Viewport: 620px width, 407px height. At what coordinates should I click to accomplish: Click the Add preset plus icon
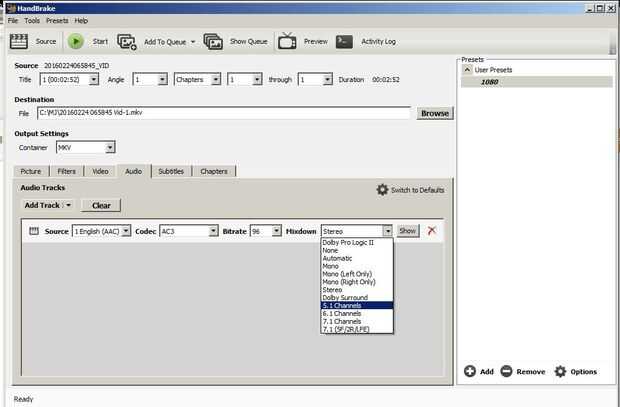click(470, 371)
